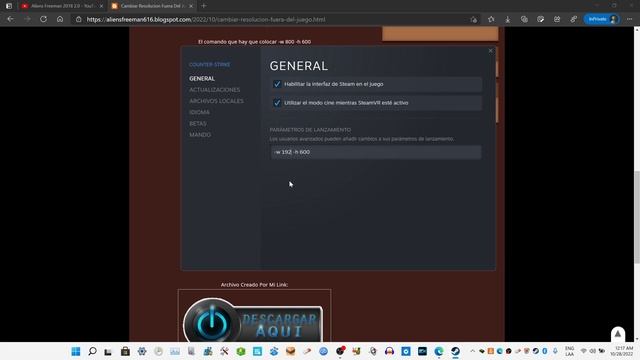Close the YouTube tab

click(x=102, y=6)
